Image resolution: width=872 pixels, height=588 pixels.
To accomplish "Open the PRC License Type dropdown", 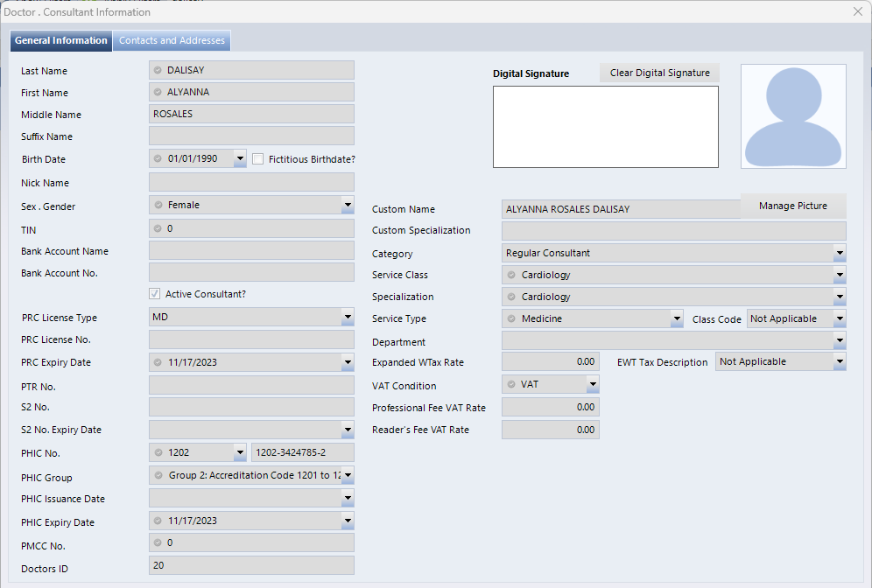I will coord(348,318).
